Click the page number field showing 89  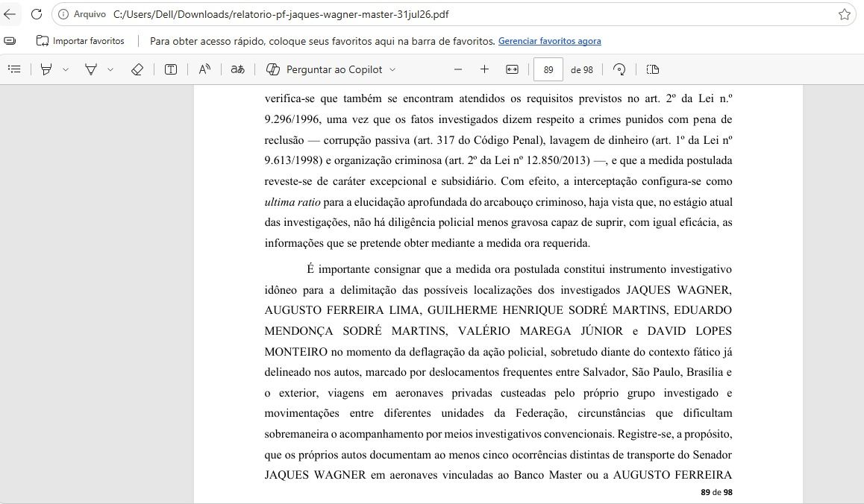548,70
